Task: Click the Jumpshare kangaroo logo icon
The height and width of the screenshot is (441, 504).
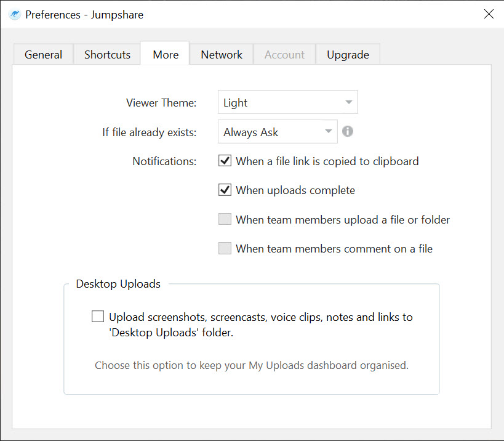Action: 15,15
